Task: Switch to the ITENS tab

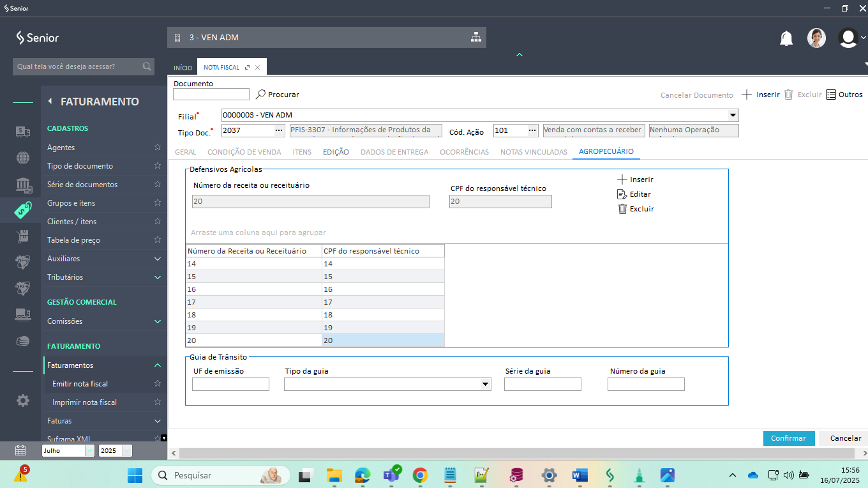Action: [302, 152]
